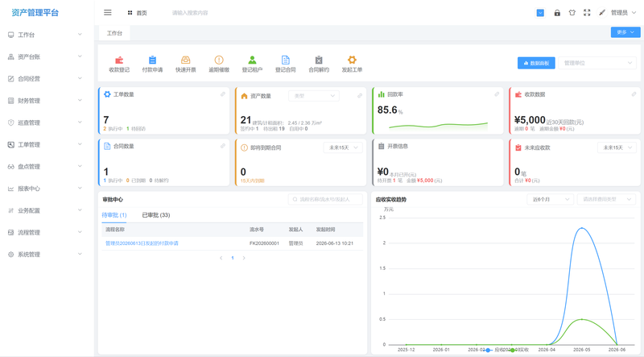Click the link icon on 合同数量 card

pyautogui.click(x=223, y=146)
